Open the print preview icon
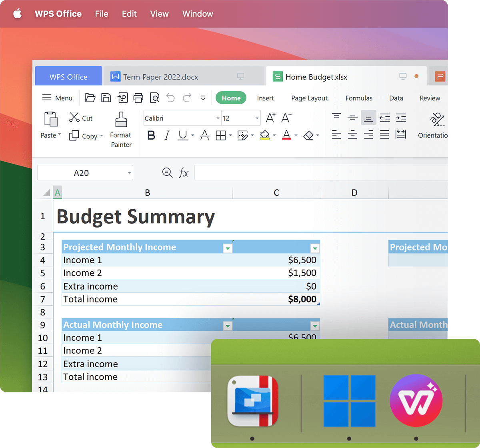 154,98
